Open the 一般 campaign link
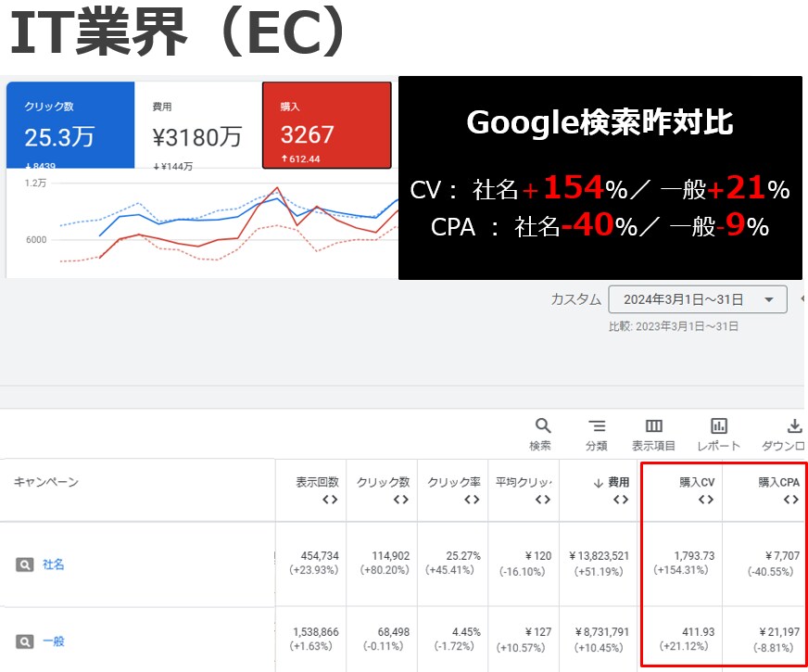 tap(53, 641)
